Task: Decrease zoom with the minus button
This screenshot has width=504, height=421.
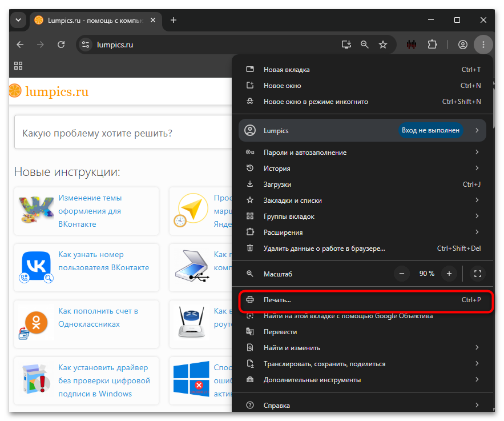Action: (402, 274)
